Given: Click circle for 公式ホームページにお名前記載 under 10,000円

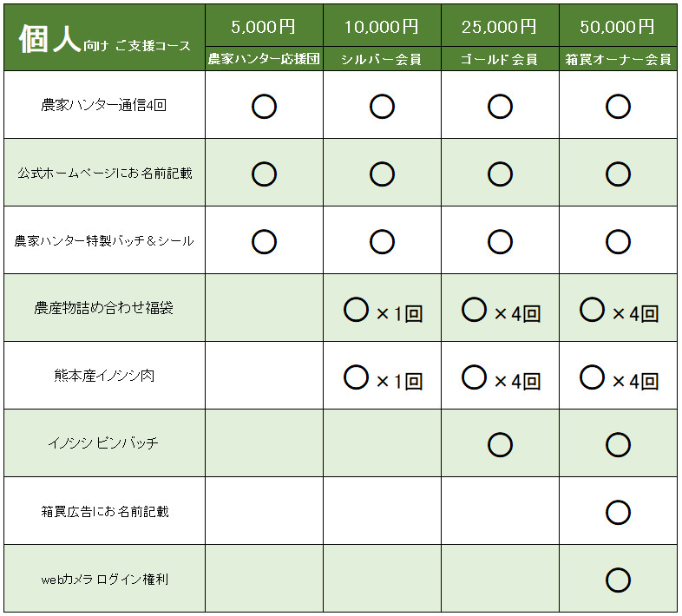Looking at the screenshot, I should click(x=382, y=174).
